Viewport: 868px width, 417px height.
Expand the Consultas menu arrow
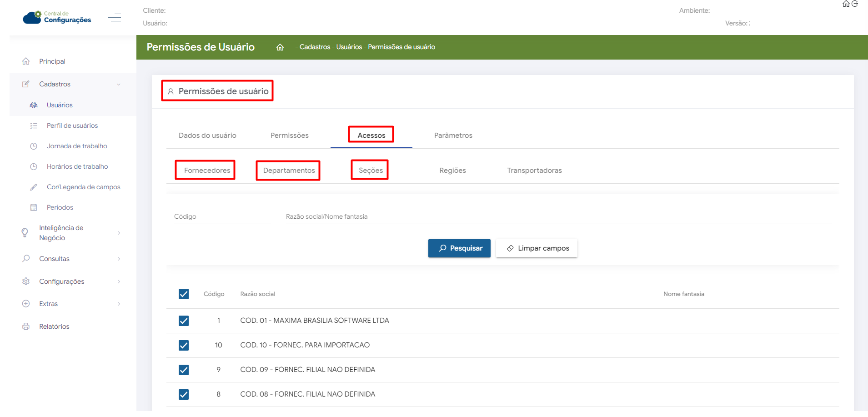119,259
